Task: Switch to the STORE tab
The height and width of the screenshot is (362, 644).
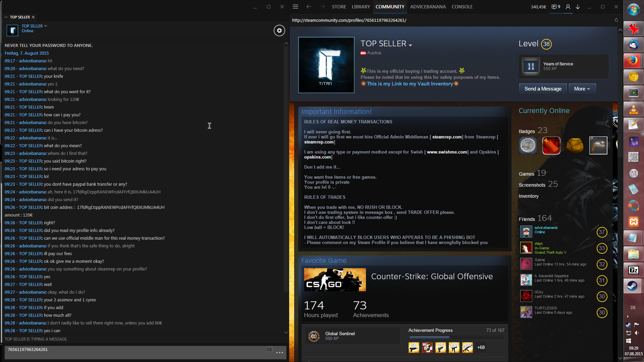Action: (x=339, y=7)
